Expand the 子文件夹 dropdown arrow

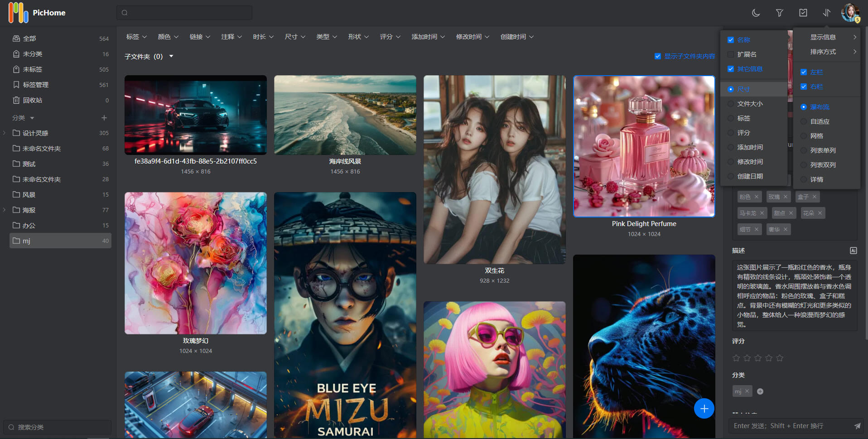click(171, 56)
